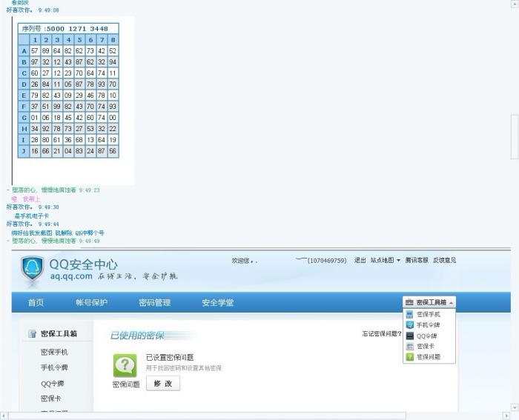Click the horizontal scrollbar left arrow
Viewport: 519px width, 420px height.
click(x=3, y=416)
